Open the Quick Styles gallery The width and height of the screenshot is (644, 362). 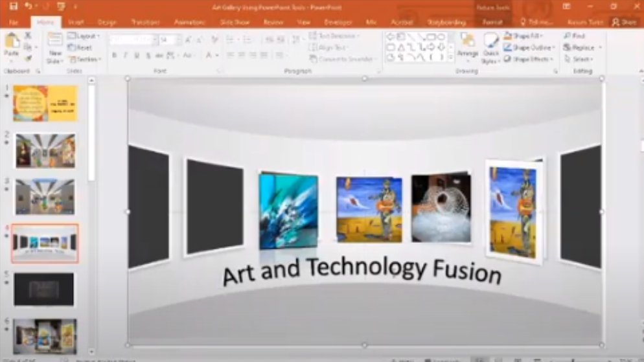pos(491,49)
